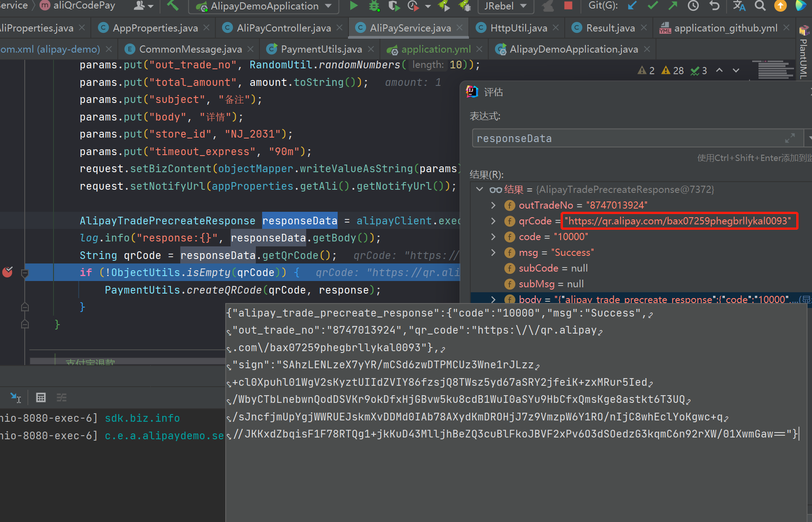
Task: Select subCode = null row
Action: tap(641, 268)
